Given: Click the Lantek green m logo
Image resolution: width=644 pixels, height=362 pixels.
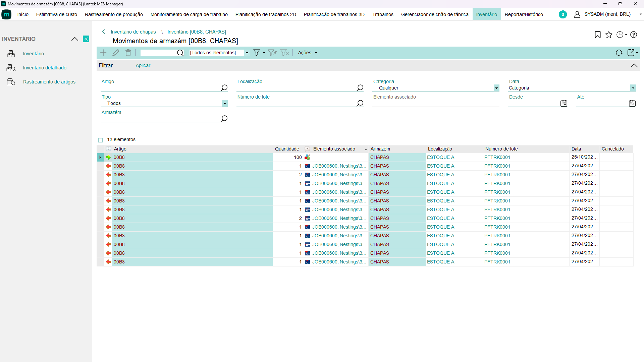Looking at the screenshot, I should (6, 14).
